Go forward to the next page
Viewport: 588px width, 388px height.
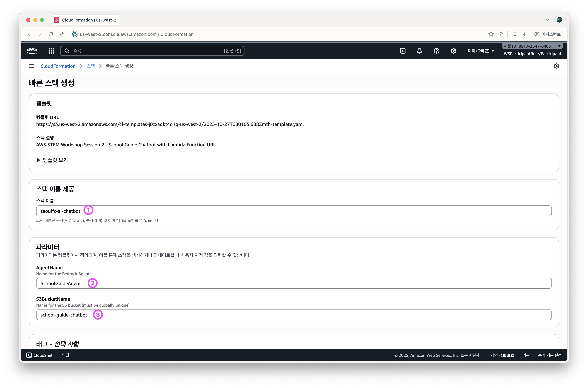(40, 34)
